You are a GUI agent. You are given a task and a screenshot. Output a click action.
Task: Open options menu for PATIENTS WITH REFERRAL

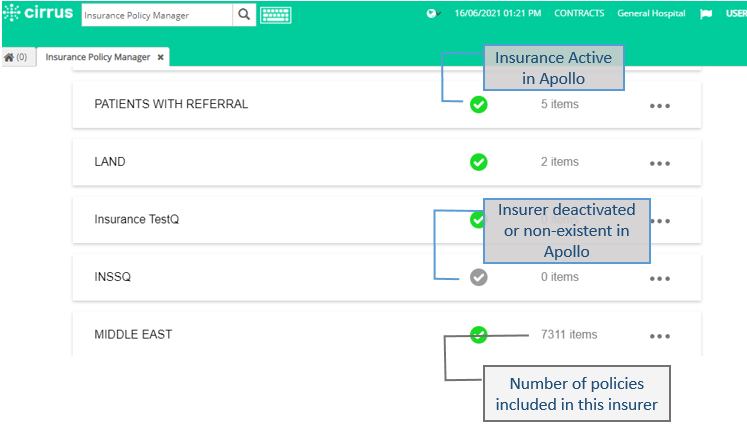coord(660,106)
